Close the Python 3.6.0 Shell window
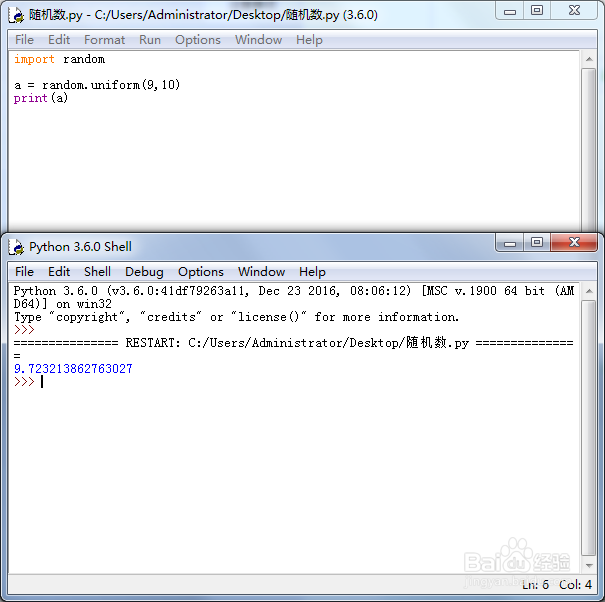Screen dimensions: 605x602 (x=574, y=243)
